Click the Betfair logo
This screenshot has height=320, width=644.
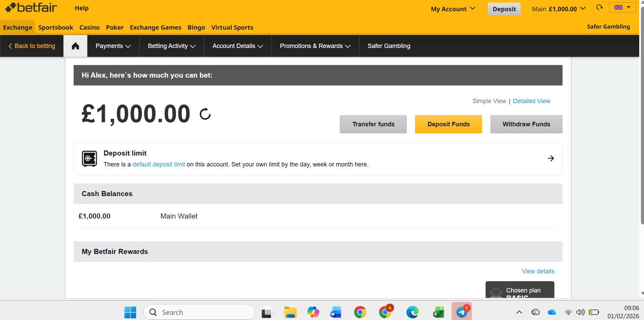pos(31,7)
